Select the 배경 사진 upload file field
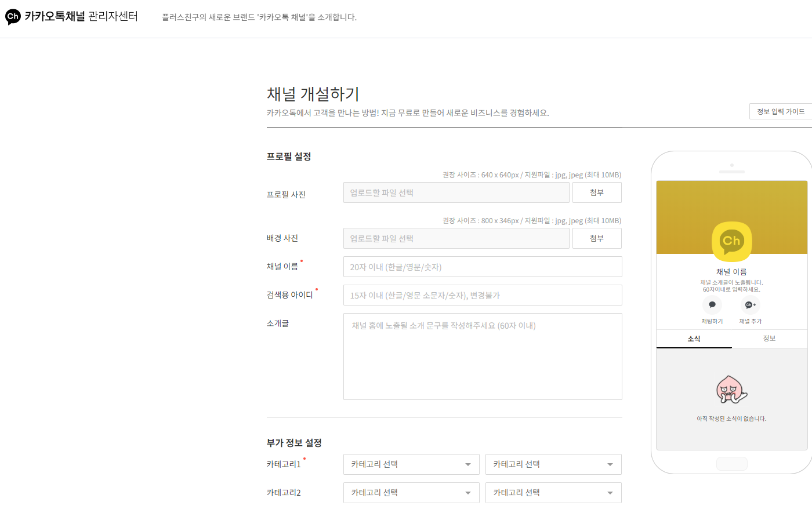812x520 pixels. [456, 238]
